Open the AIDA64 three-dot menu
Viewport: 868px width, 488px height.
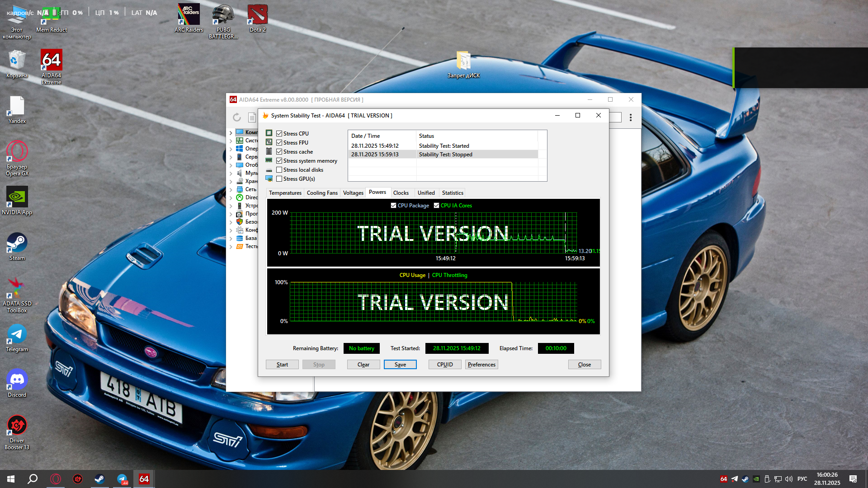tap(631, 117)
